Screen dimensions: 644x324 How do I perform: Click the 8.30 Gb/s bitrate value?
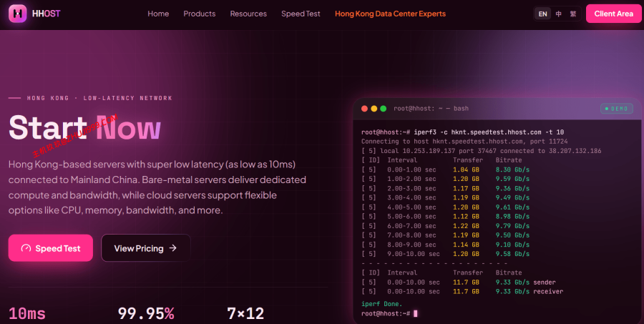click(512, 170)
